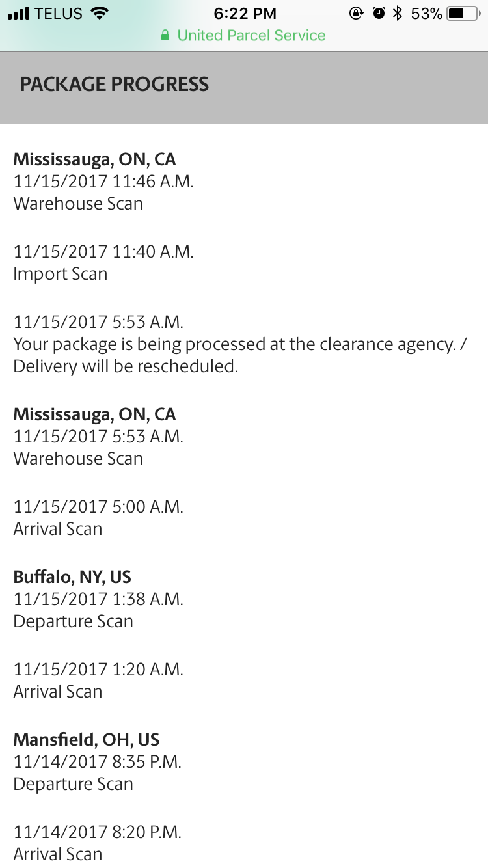Select Buffalo 1:38 A.M. Departure Scan
488x868 pixels.
click(x=98, y=610)
